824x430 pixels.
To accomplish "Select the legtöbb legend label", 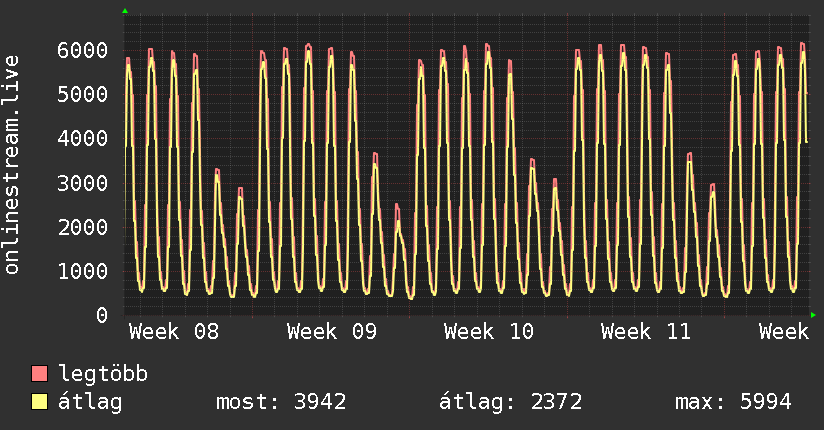I will (103, 374).
